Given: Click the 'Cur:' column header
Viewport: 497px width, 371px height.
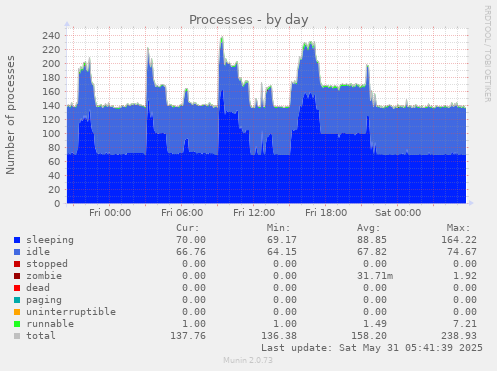Looking at the screenshot, I should pyautogui.click(x=188, y=228).
